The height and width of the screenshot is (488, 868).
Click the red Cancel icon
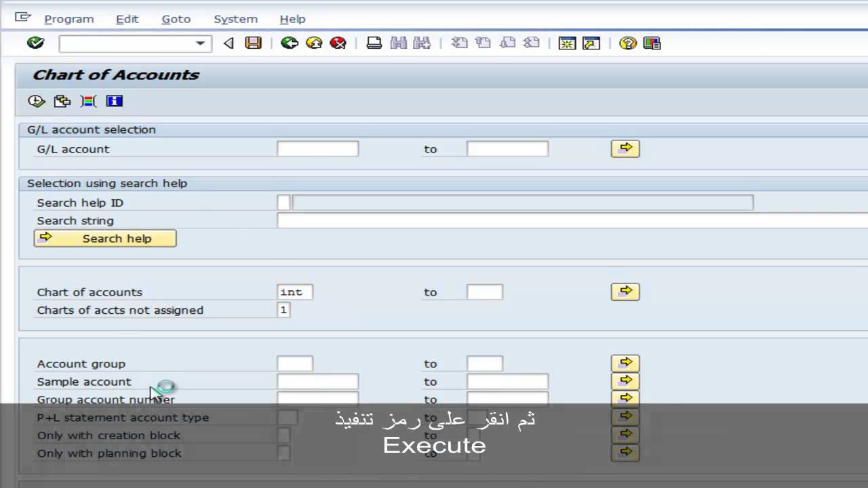click(x=338, y=43)
